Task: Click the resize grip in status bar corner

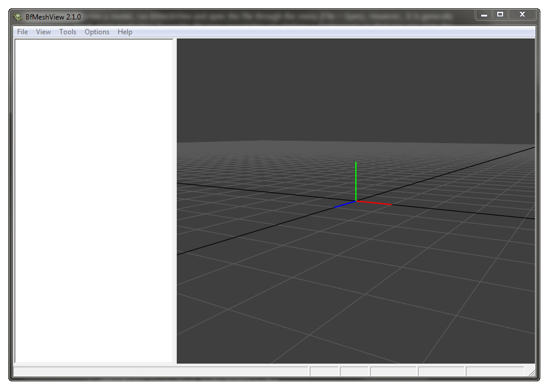Action: (531, 372)
